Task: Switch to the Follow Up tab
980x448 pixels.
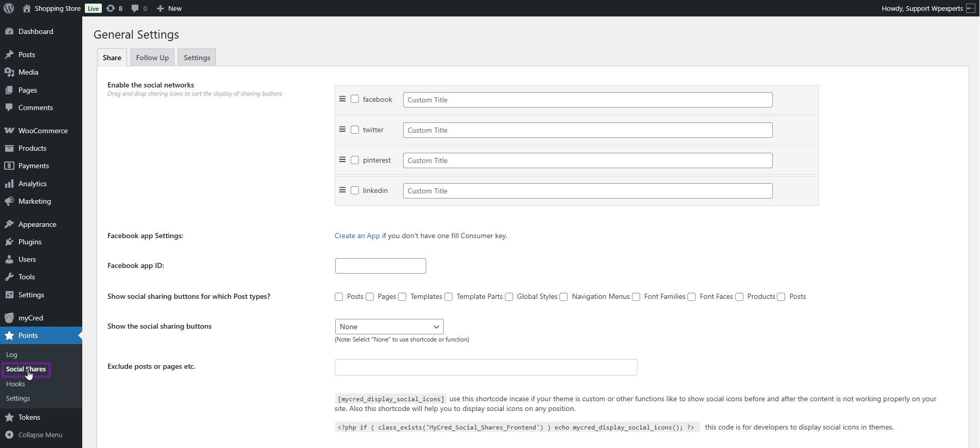Action: coord(152,58)
